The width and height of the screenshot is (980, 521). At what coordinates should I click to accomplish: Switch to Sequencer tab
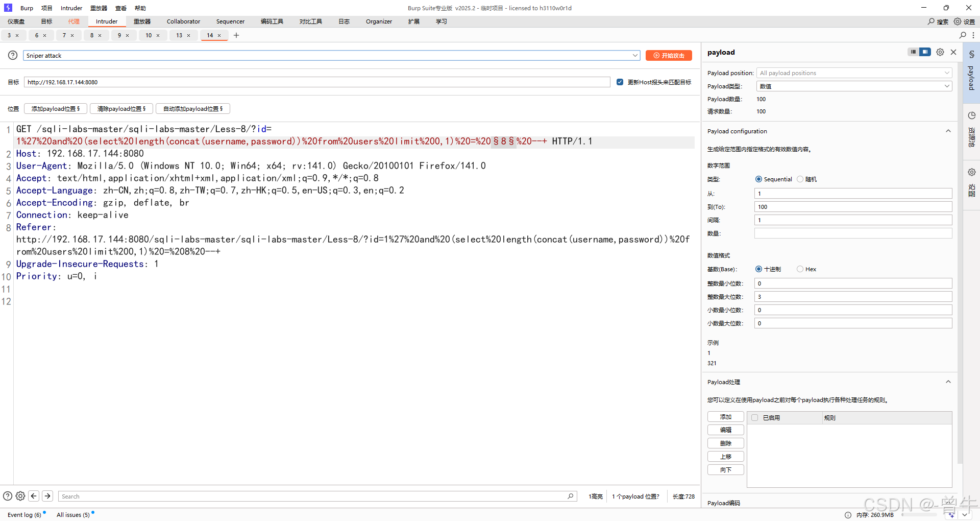coord(230,21)
